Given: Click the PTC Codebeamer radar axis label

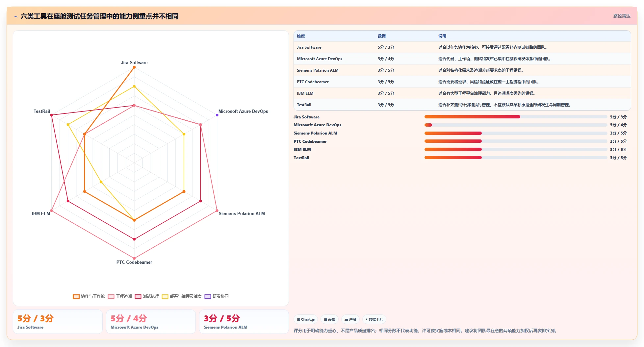Looking at the screenshot, I should click(134, 262).
